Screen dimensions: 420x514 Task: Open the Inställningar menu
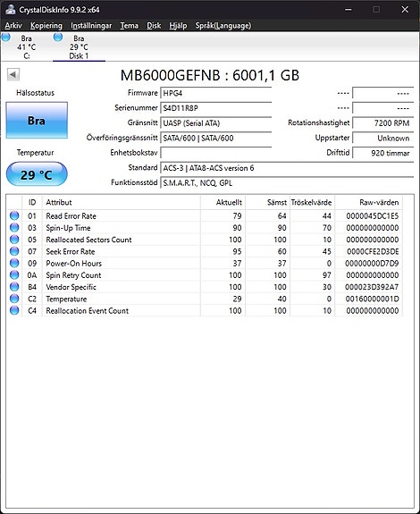point(91,26)
